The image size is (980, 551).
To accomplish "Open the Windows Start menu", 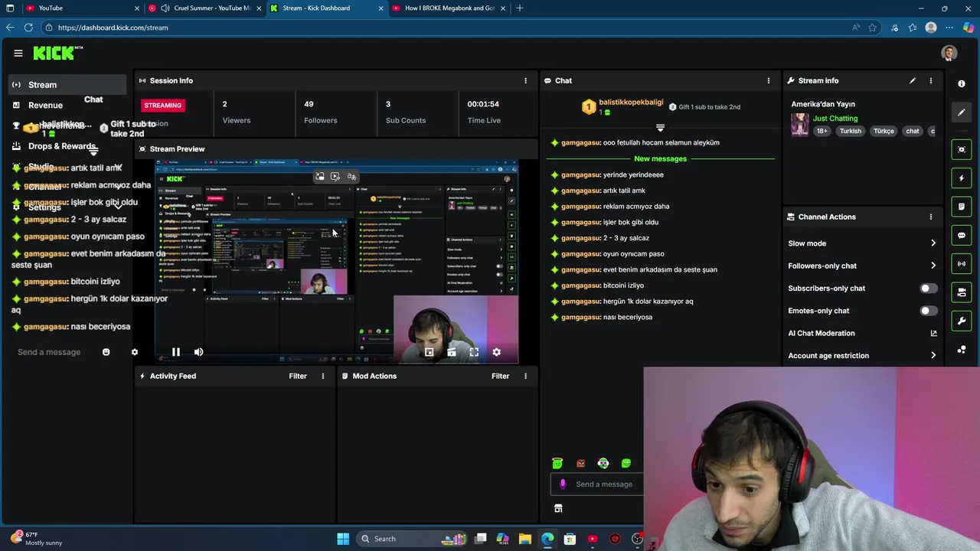I will point(343,539).
